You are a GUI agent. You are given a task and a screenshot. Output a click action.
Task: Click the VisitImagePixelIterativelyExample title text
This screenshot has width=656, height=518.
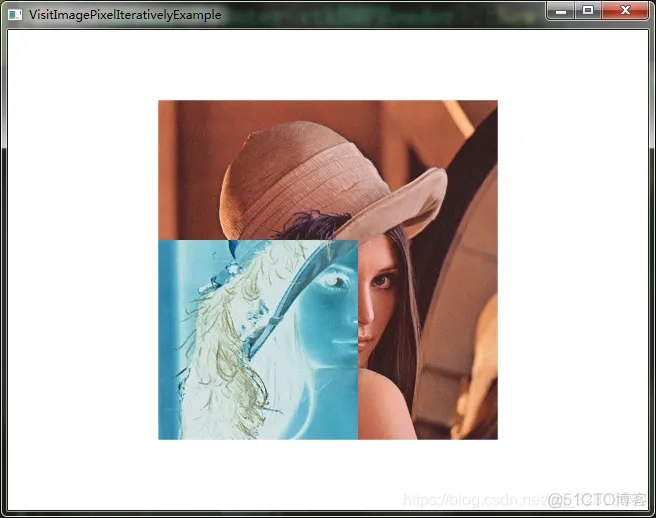(125, 15)
